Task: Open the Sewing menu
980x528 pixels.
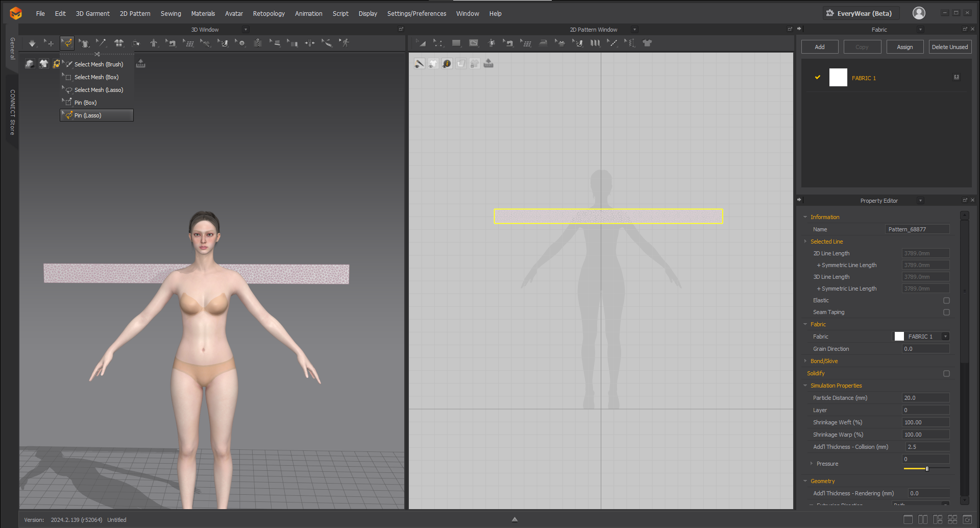Action: coord(170,14)
